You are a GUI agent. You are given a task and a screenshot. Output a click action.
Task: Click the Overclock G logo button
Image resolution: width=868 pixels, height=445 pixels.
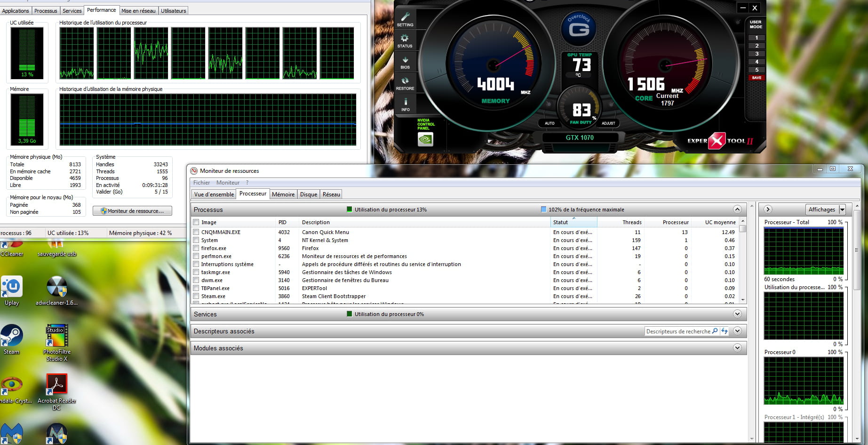[x=578, y=28]
